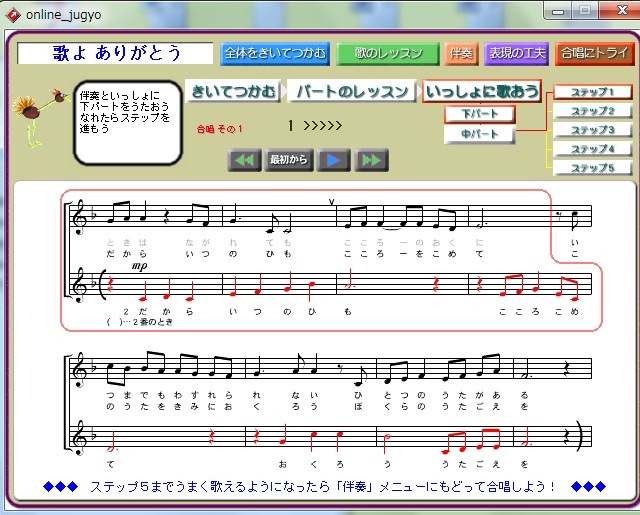Click the fast-forward double-arrow button
This screenshot has width=640, height=515.
click(371, 160)
